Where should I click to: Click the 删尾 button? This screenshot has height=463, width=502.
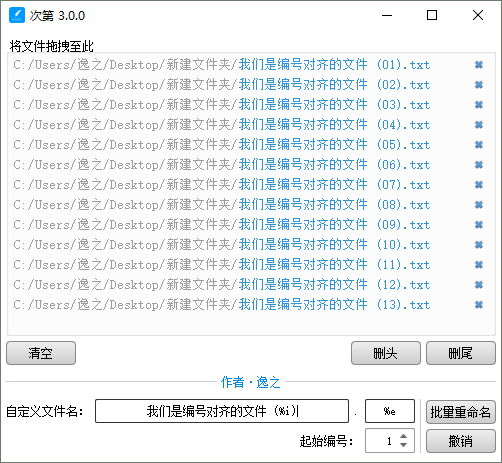pos(461,353)
